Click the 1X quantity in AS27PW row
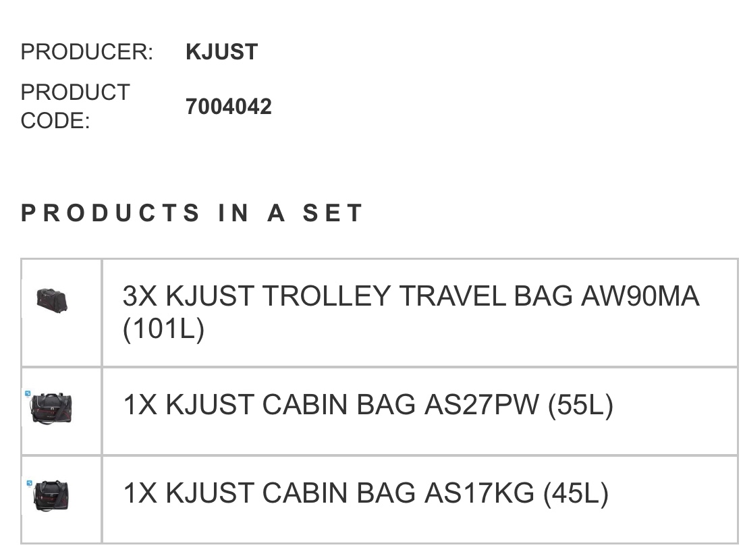 coord(140,405)
